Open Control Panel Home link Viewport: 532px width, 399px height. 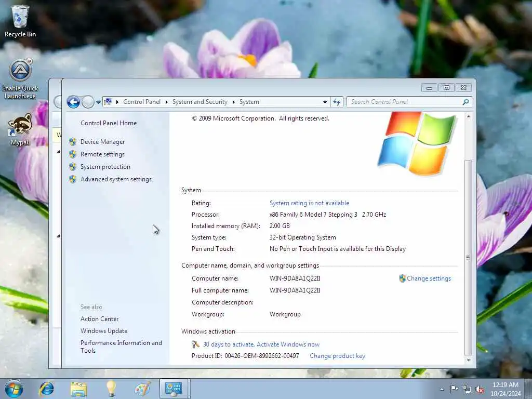point(109,123)
